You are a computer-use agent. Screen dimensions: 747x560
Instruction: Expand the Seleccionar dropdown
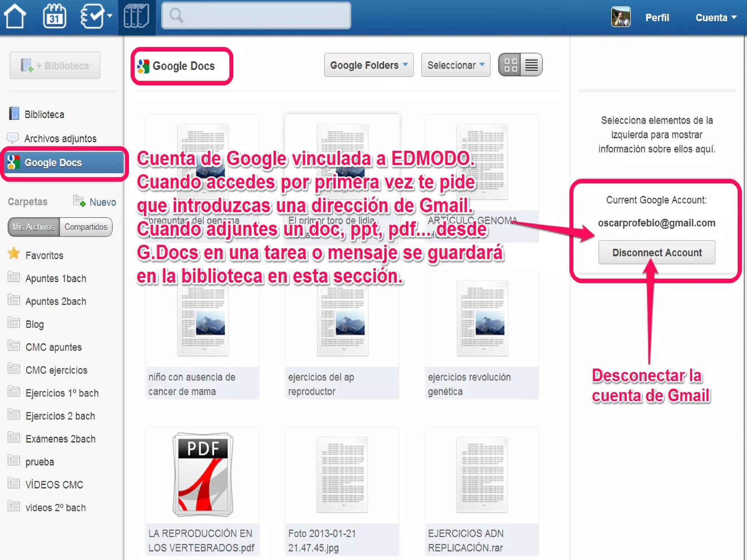456,65
